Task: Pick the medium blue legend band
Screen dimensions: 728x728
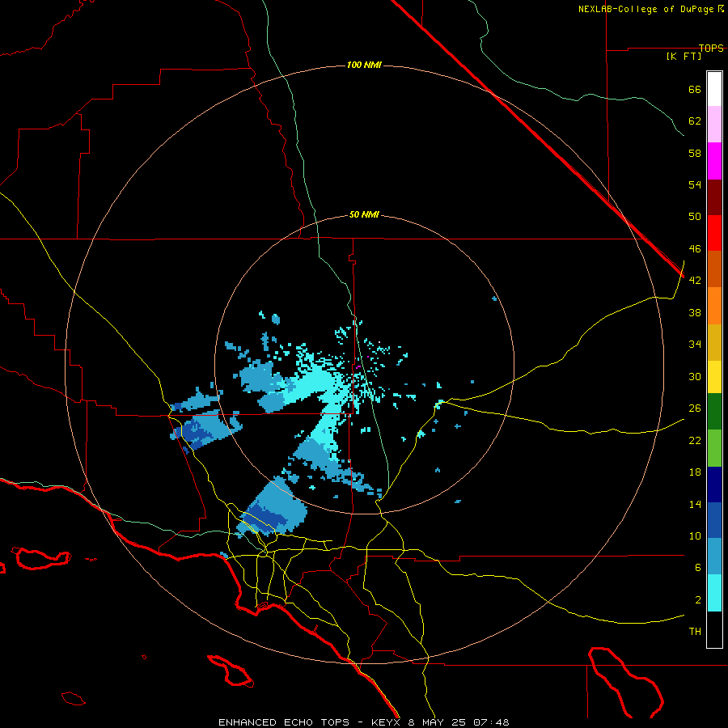Action: (714, 520)
